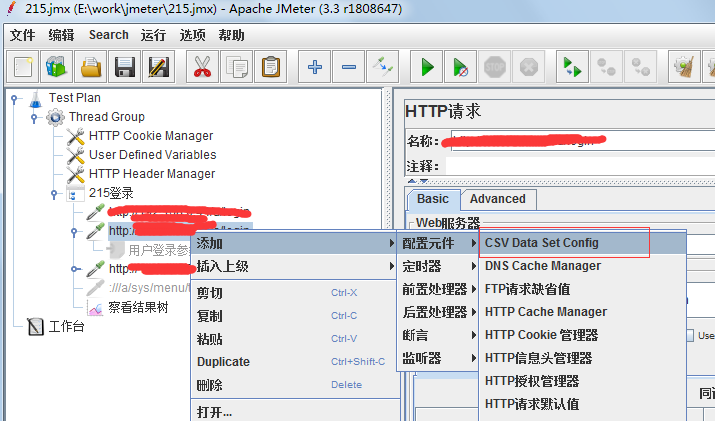This screenshot has height=421, width=715.
Task: Choose 删除 from context menu
Action: click(x=294, y=385)
